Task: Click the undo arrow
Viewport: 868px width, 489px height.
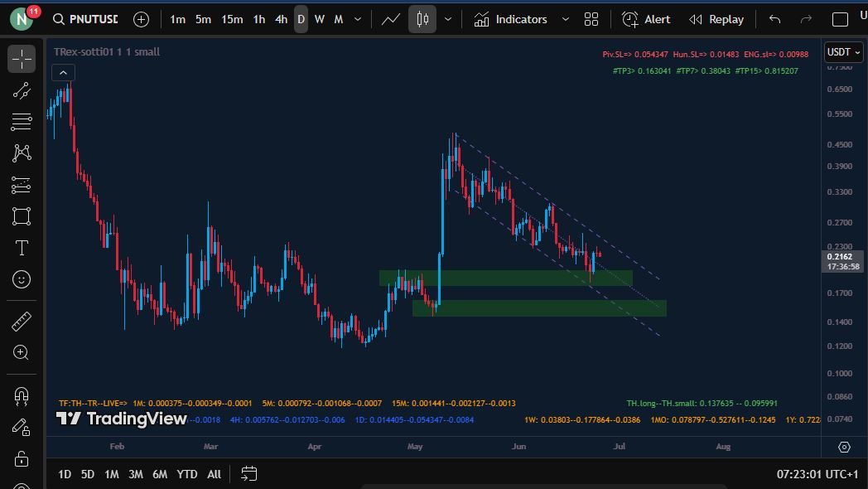Action: coord(774,19)
